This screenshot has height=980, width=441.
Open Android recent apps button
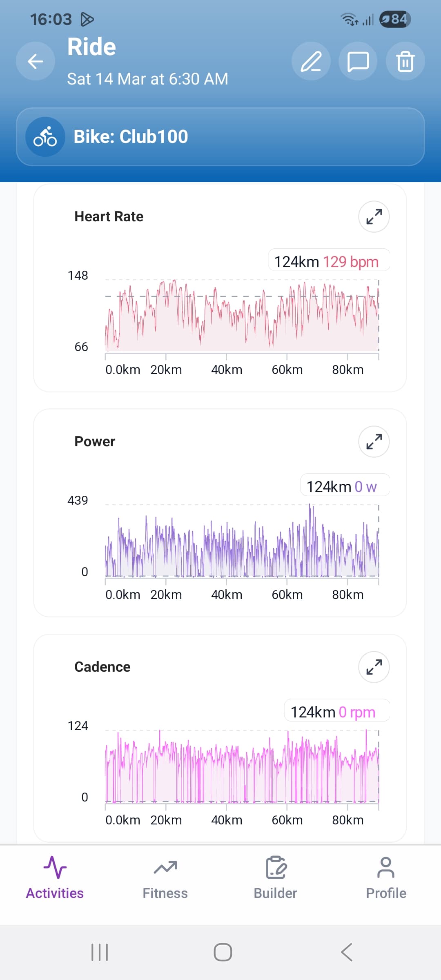point(100,952)
